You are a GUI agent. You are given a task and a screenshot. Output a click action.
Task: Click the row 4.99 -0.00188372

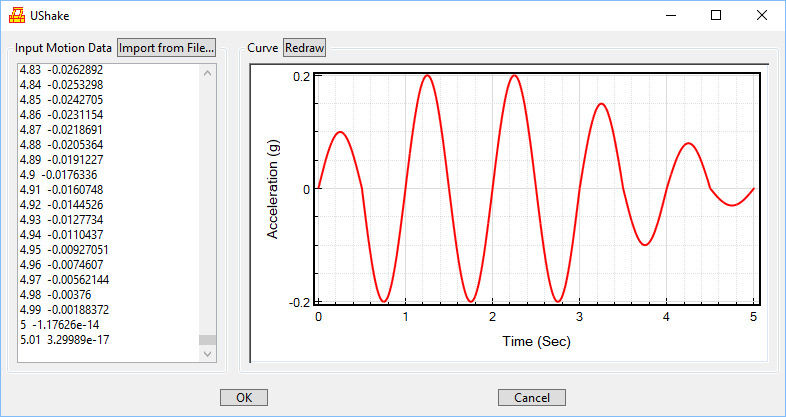click(64, 310)
